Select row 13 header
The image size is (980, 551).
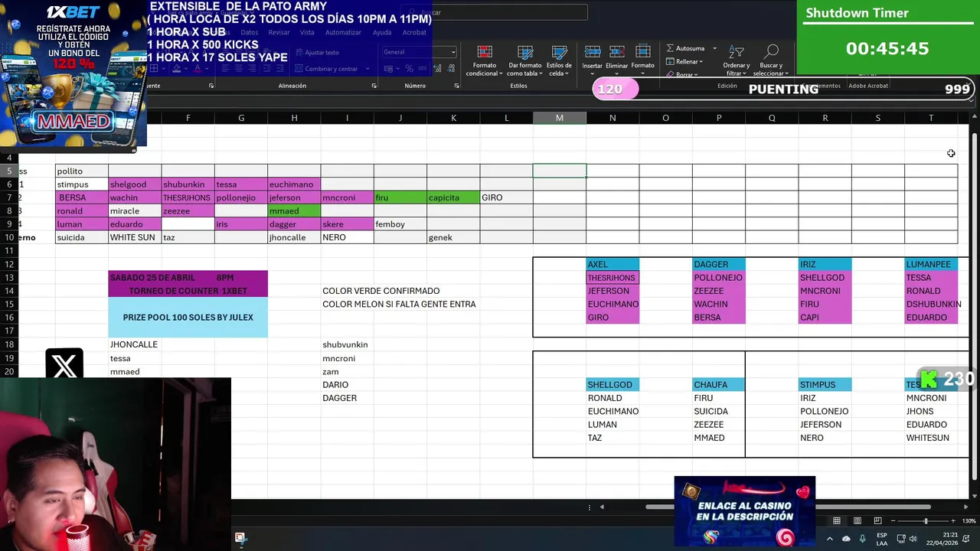pos(9,278)
